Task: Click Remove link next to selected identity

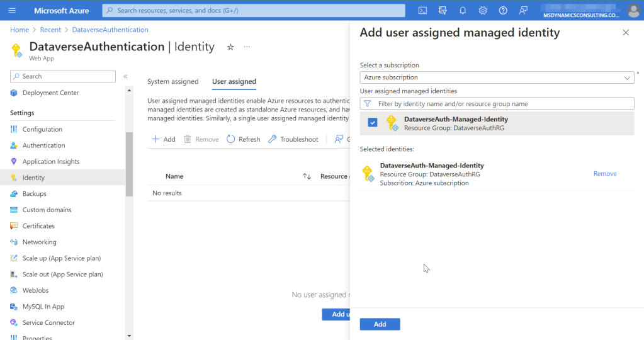Action: [x=604, y=174]
